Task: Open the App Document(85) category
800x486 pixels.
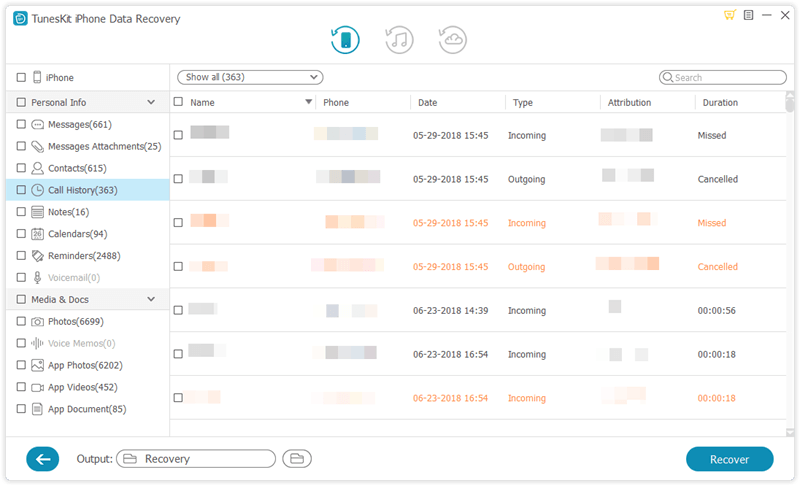Action: tap(87, 410)
